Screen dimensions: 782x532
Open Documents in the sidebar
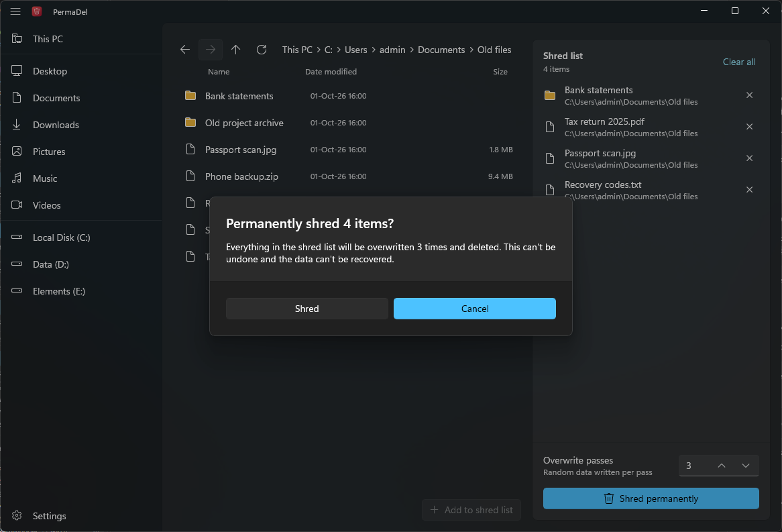(80, 98)
